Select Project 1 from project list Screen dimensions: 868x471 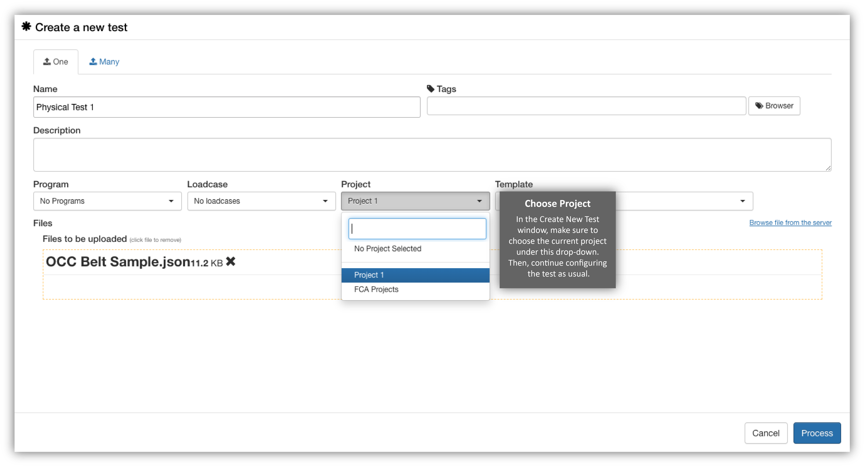point(416,275)
